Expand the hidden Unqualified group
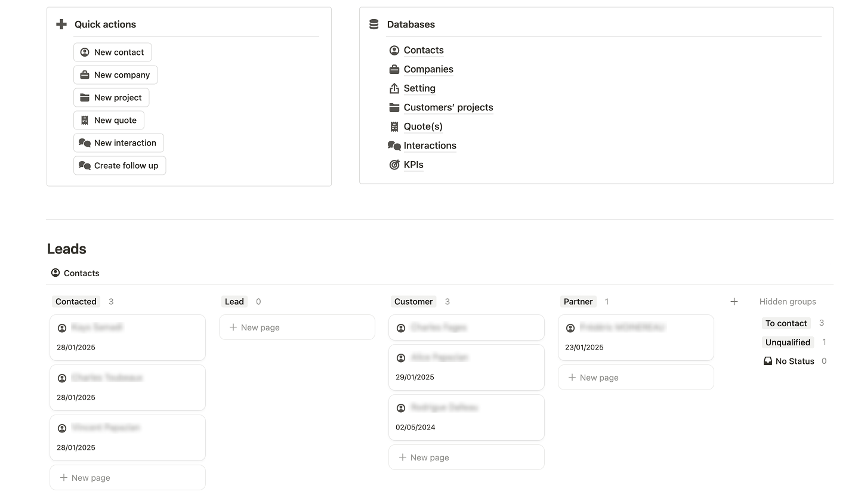 pyautogui.click(x=788, y=342)
